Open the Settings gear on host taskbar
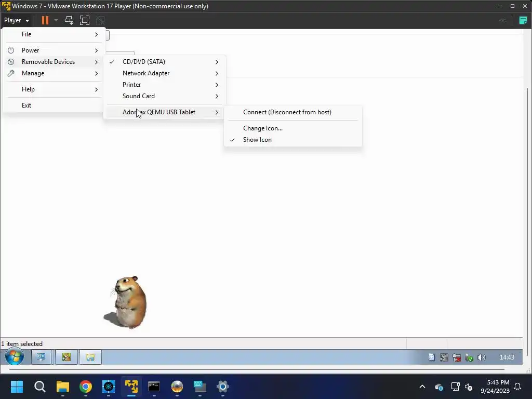The image size is (532, 399). (222, 387)
